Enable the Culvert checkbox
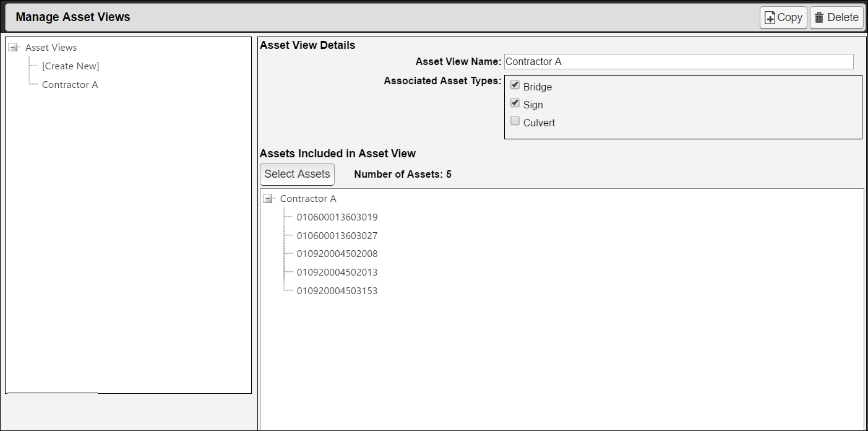 coord(515,120)
